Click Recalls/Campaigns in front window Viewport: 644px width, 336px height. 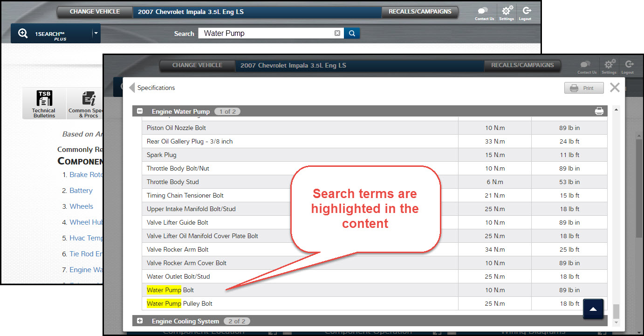click(x=522, y=65)
